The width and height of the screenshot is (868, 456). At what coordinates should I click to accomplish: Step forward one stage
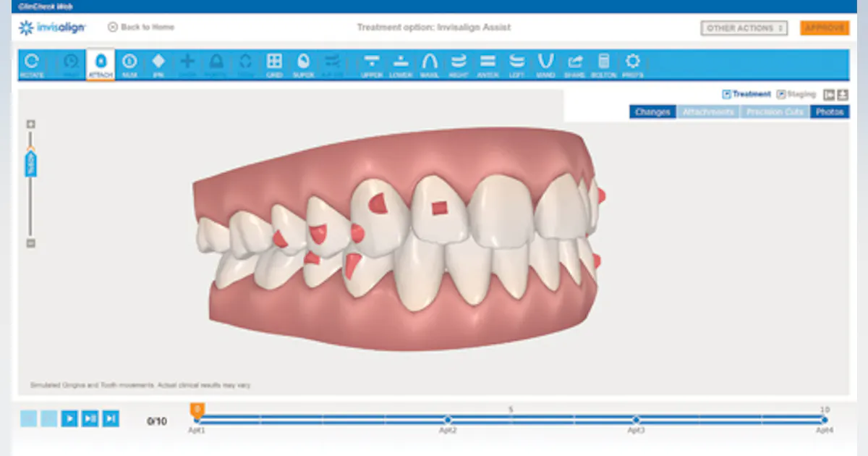pyautogui.click(x=90, y=418)
